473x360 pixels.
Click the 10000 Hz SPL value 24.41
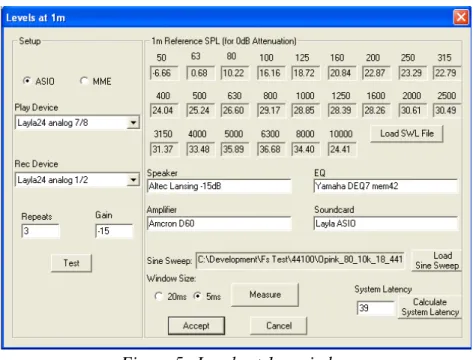coord(342,149)
